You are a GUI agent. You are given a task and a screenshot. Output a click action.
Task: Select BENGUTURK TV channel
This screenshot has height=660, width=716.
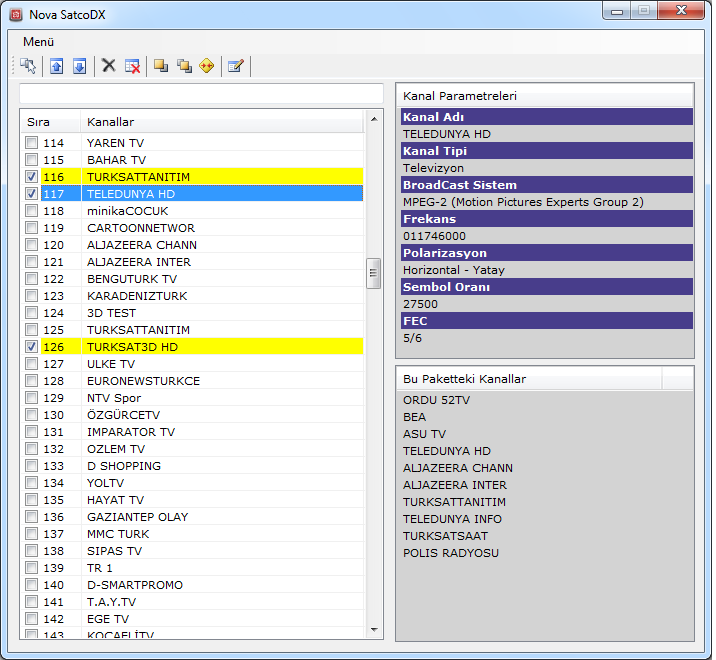tap(192, 279)
